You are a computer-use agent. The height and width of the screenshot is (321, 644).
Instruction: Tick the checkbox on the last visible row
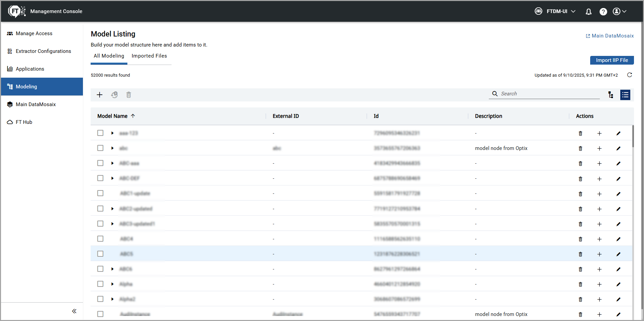point(100,314)
